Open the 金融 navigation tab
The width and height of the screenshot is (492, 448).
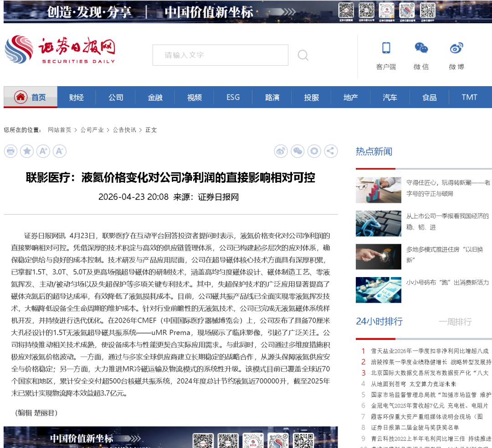pyautogui.click(x=155, y=98)
